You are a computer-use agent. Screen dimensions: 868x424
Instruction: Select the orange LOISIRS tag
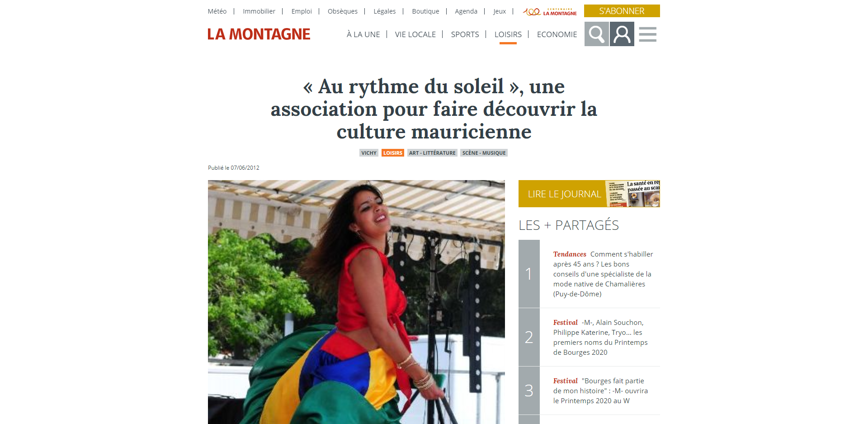click(393, 153)
